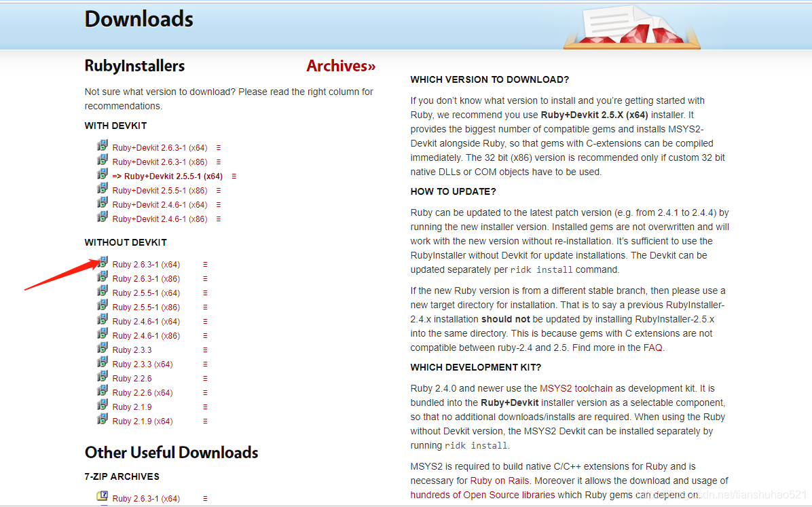Open the MSYS2 toolchain link
Image resolution: width=812 pixels, height=507 pixels.
pyautogui.click(x=576, y=388)
